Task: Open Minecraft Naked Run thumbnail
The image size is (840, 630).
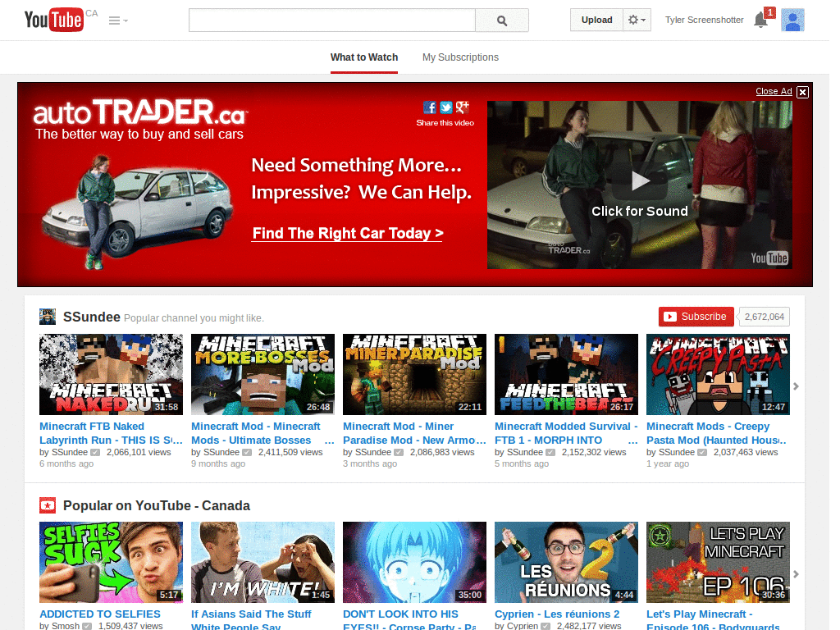Action: [x=111, y=374]
